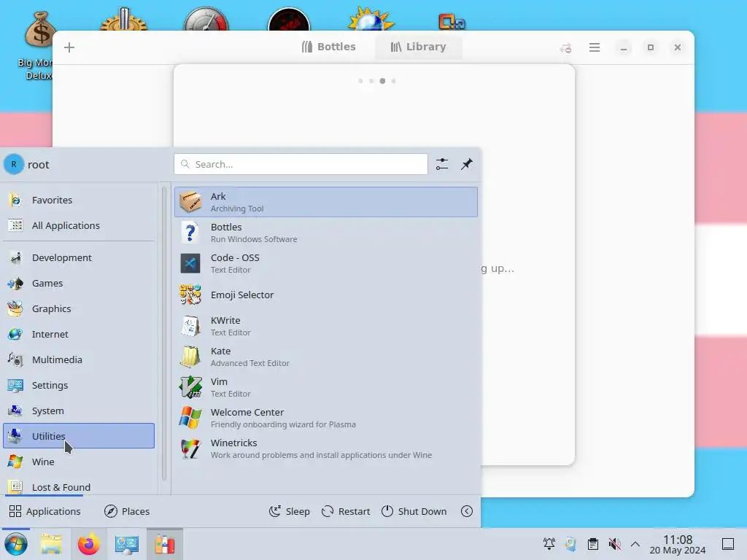The width and height of the screenshot is (747, 560).
Task: Open Graphics category
Action: pyautogui.click(x=79, y=308)
